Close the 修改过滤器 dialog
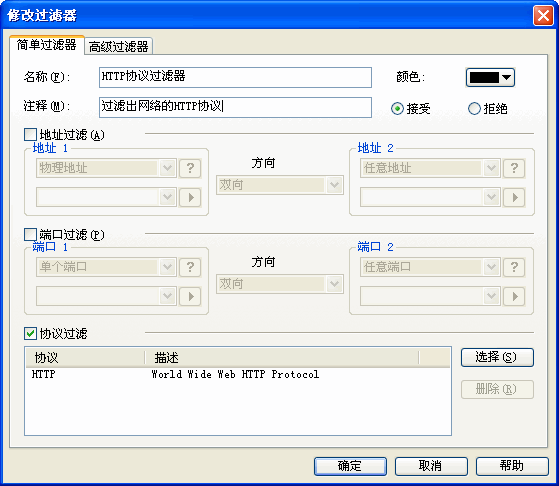This screenshot has height=486, width=559. coord(543,16)
